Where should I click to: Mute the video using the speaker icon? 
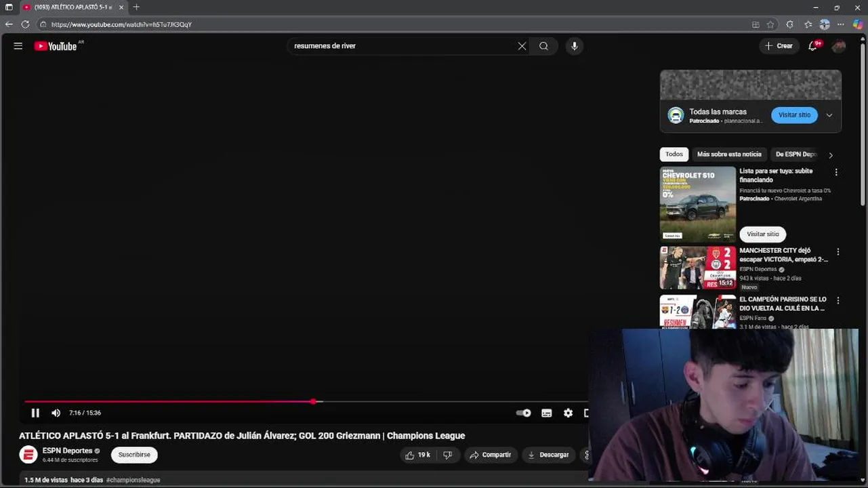coord(56,413)
